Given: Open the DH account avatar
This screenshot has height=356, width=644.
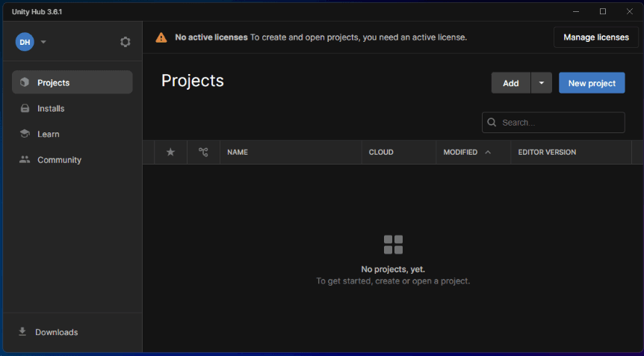Looking at the screenshot, I should pos(25,42).
